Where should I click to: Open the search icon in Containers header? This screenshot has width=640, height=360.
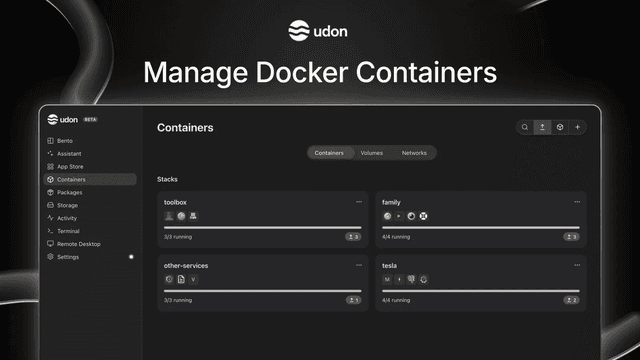(525, 127)
